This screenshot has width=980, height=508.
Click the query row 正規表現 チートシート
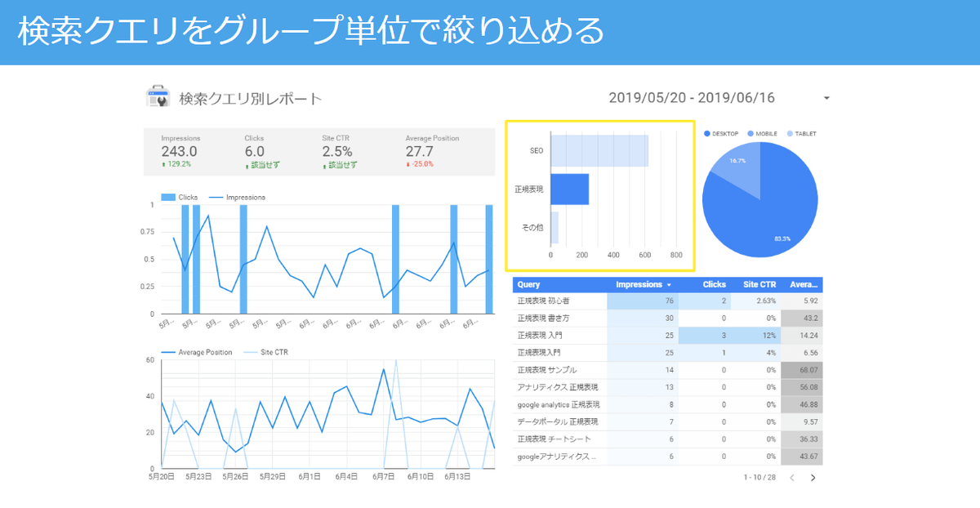(x=668, y=439)
